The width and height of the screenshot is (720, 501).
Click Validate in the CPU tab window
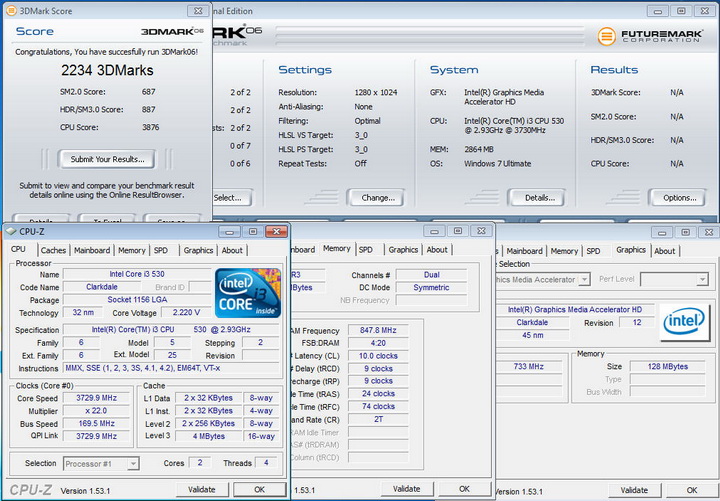coord(204,489)
